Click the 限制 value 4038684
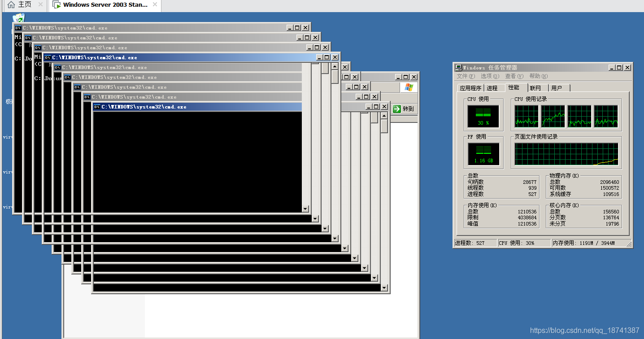 point(527,217)
